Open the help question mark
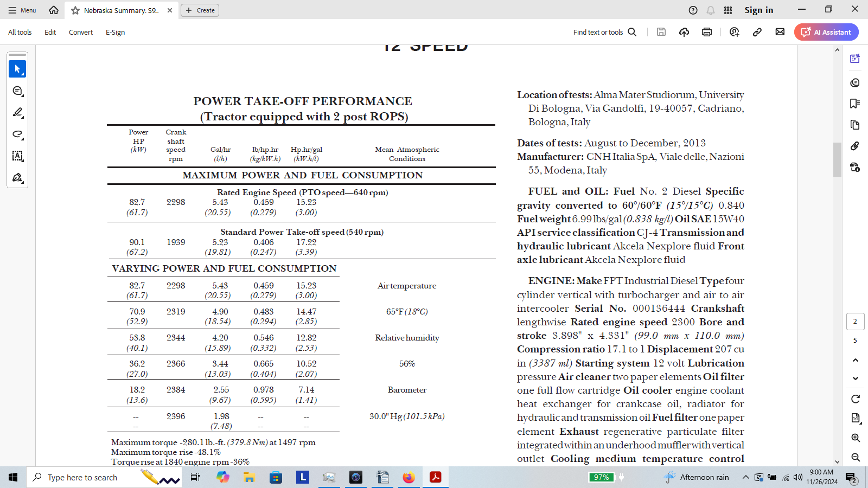 point(693,10)
